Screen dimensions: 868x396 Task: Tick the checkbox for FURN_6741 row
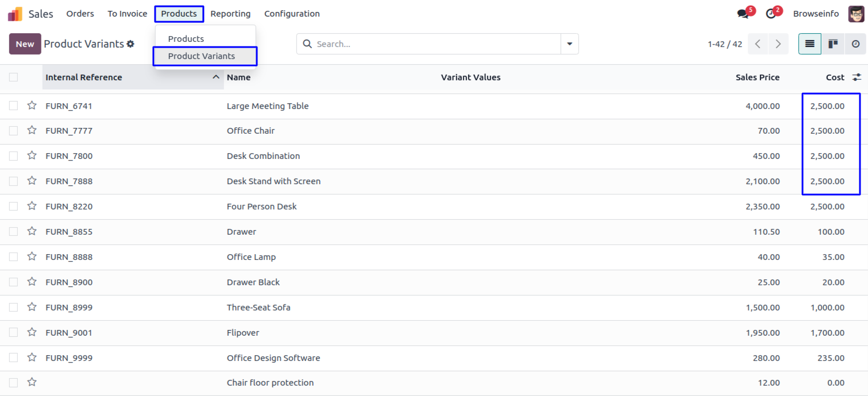[14, 106]
